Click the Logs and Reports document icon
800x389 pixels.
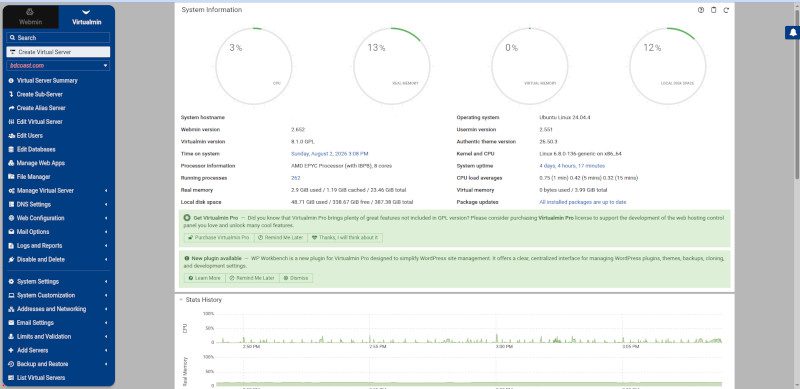coord(11,246)
